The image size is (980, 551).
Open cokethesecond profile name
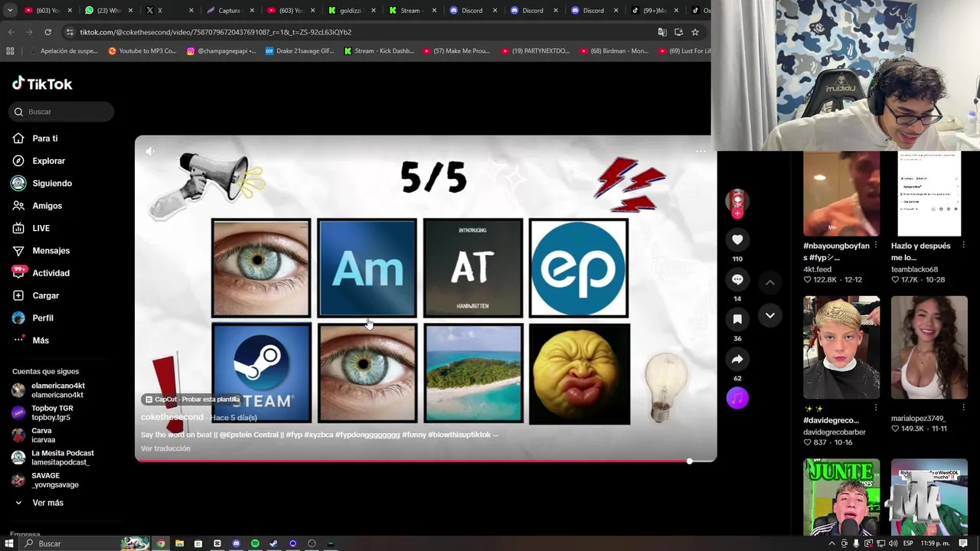coord(172,417)
